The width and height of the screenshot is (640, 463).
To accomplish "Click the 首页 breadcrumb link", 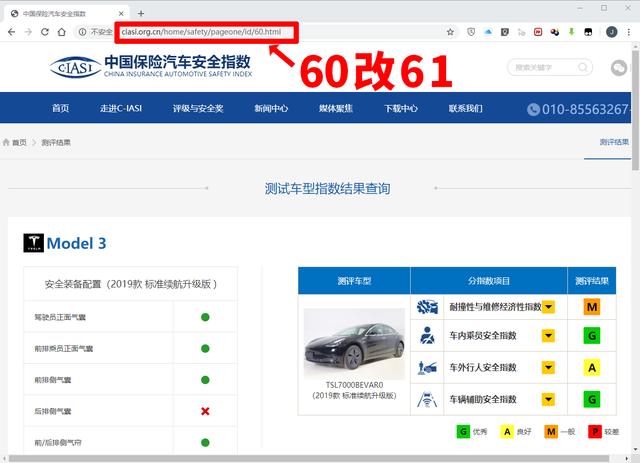I will pos(19,142).
